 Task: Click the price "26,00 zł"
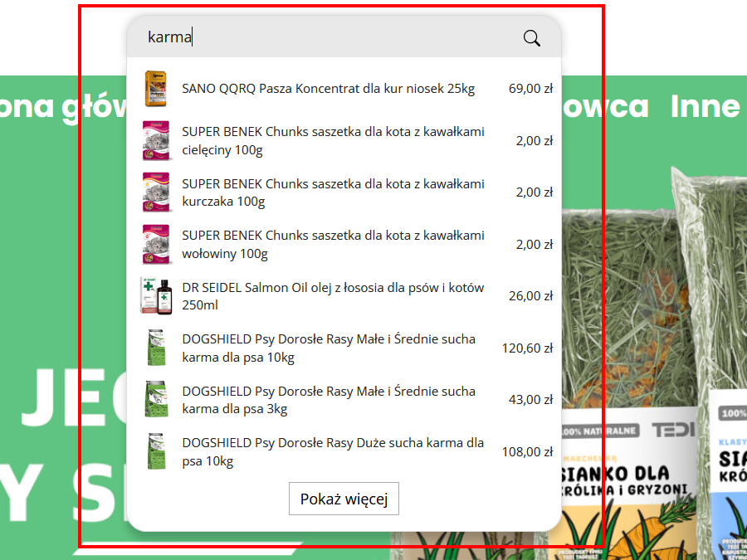tap(530, 295)
